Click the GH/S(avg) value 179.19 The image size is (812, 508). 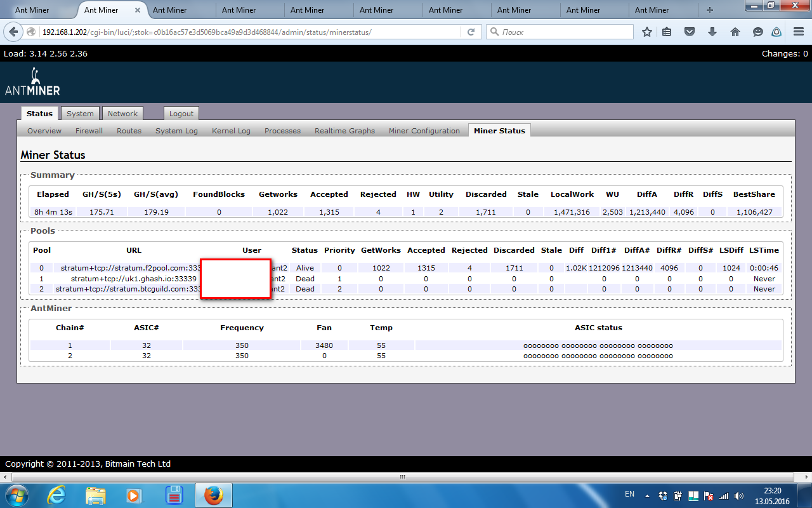(x=156, y=212)
